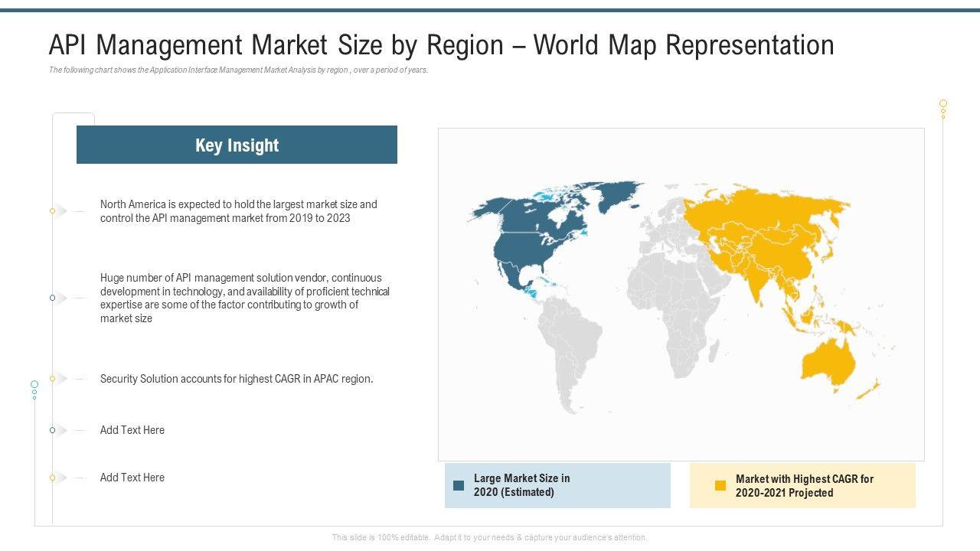Select the 'Market with Highest CAGR' legend label
Viewport: 980px width, 551px height.
(x=804, y=486)
